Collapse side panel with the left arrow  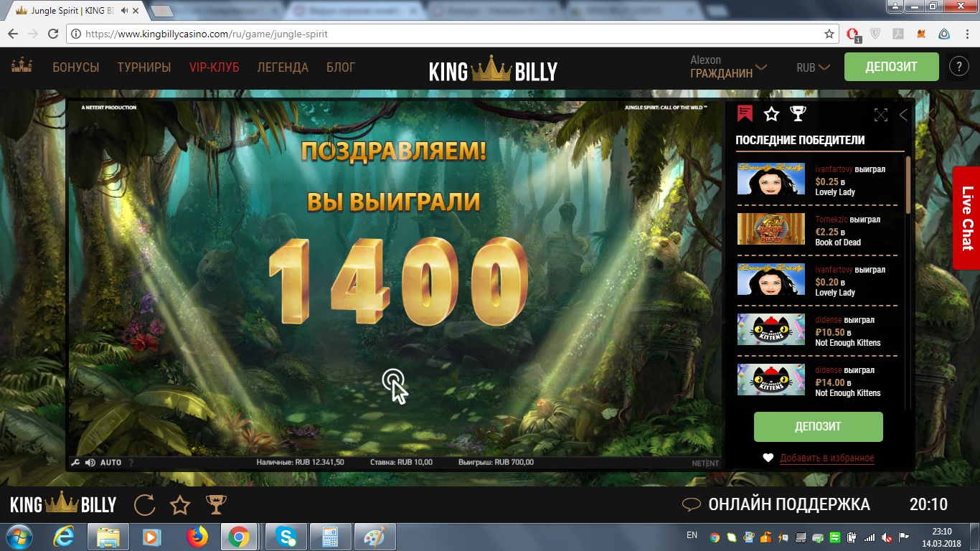tap(903, 115)
